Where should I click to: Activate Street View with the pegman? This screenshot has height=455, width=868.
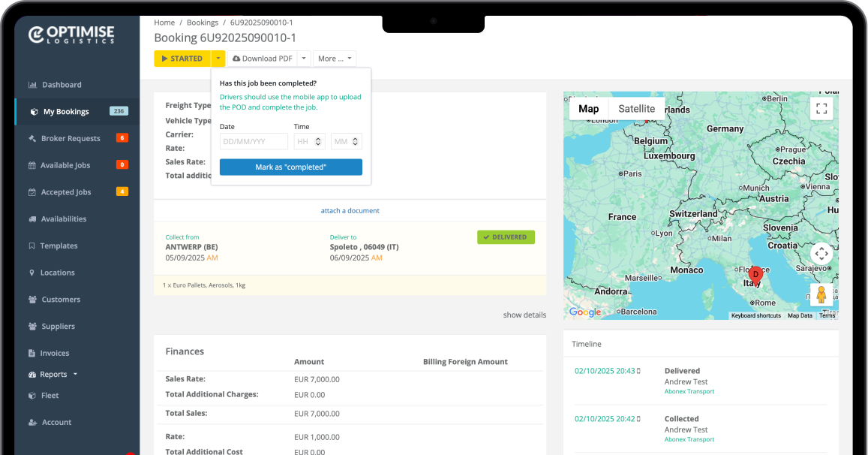(821, 294)
